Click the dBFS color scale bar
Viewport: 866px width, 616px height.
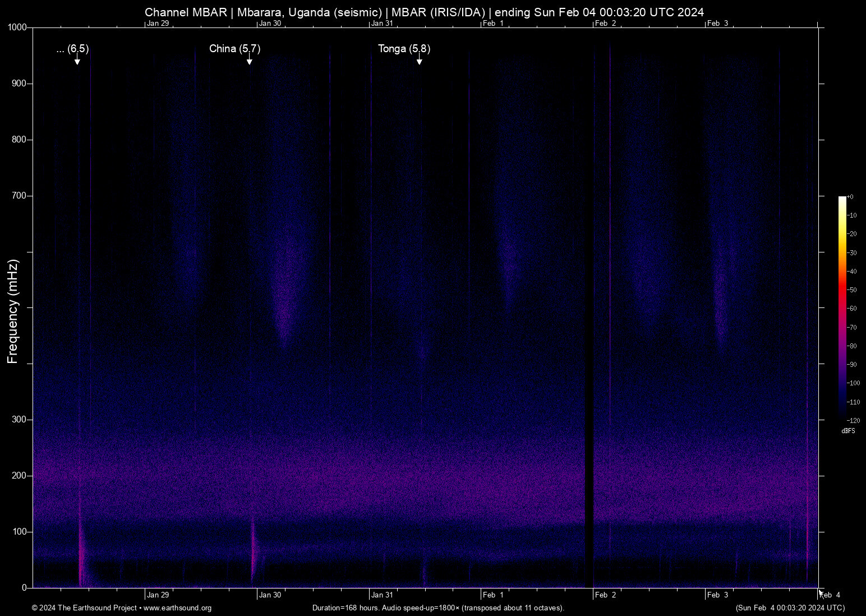[x=842, y=309]
